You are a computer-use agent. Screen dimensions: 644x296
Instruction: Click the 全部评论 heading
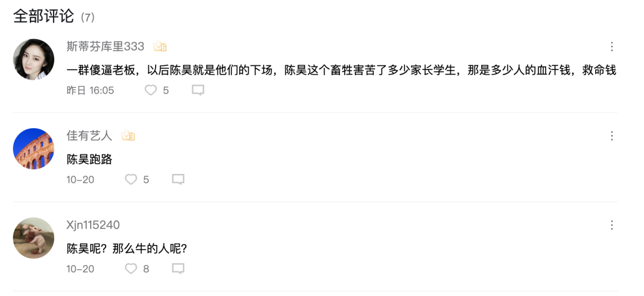click(44, 17)
